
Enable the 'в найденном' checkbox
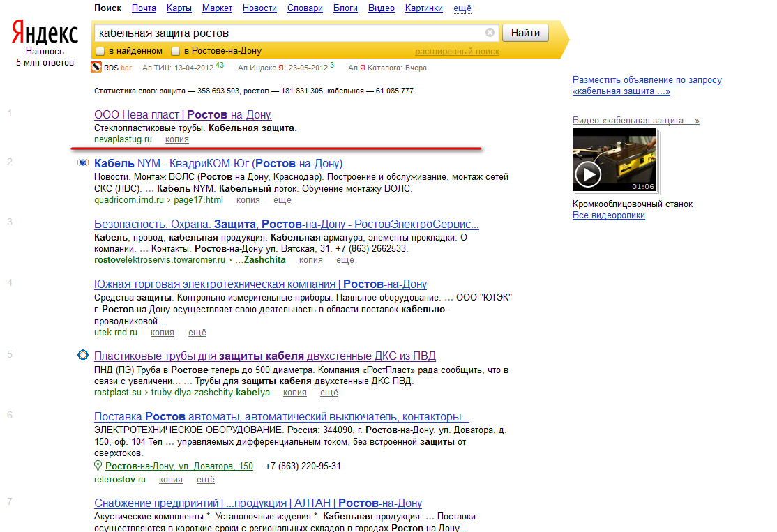[x=100, y=51]
